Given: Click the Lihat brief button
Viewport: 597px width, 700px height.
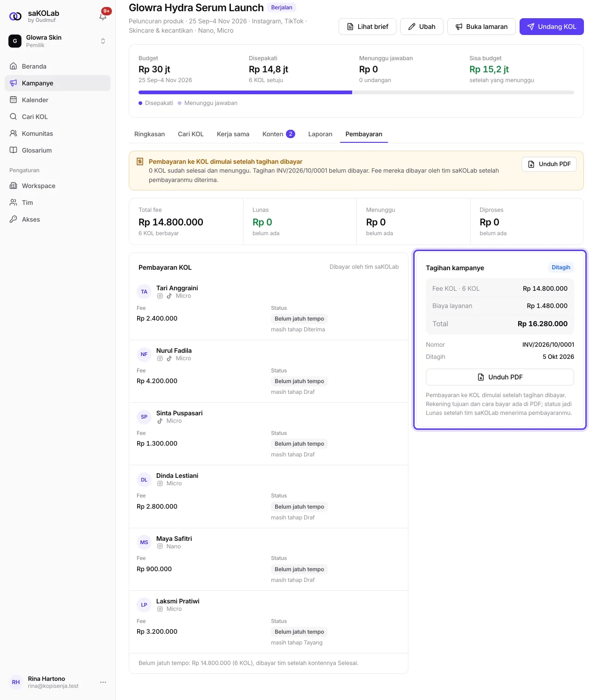Looking at the screenshot, I should pyautogui.click(x=368, y=27).
